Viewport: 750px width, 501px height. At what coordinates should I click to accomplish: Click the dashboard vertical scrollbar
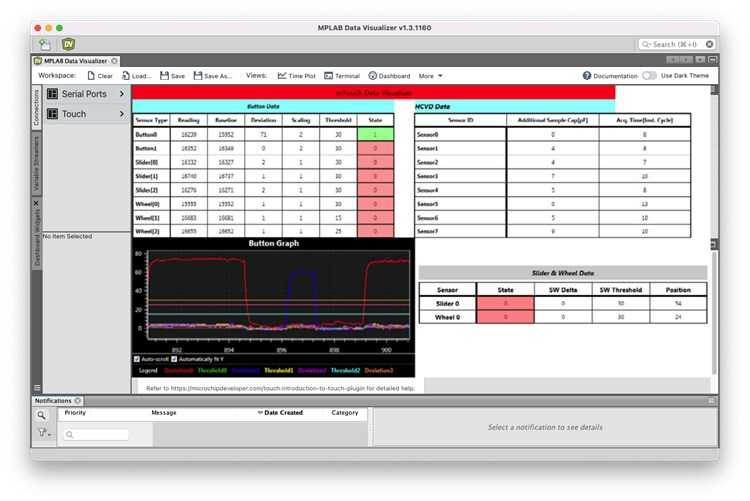pyautogui.click(x=714, y=311)
